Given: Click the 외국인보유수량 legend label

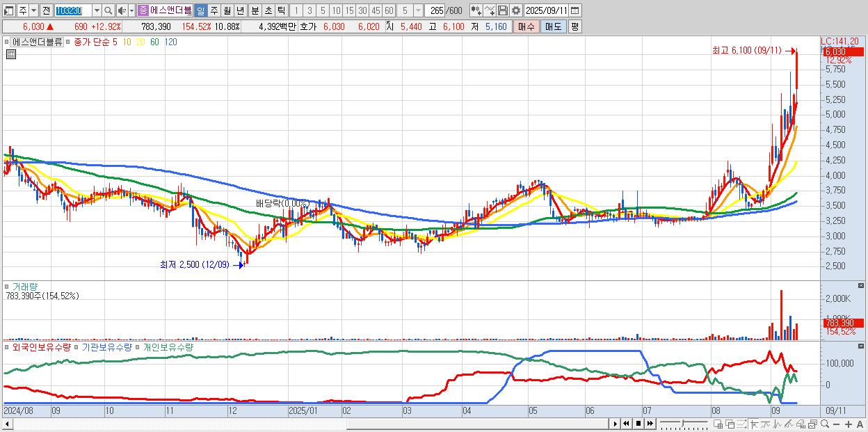Looking at the screenshot, I should point(42,346).
